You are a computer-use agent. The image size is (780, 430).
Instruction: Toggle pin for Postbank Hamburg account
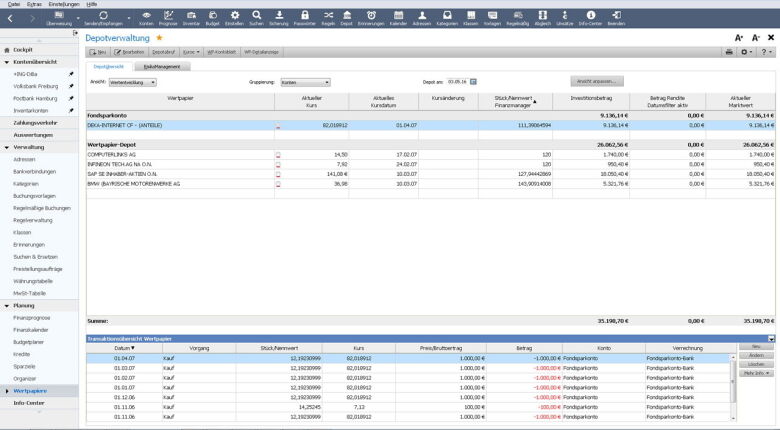click(x=70, y=98)
